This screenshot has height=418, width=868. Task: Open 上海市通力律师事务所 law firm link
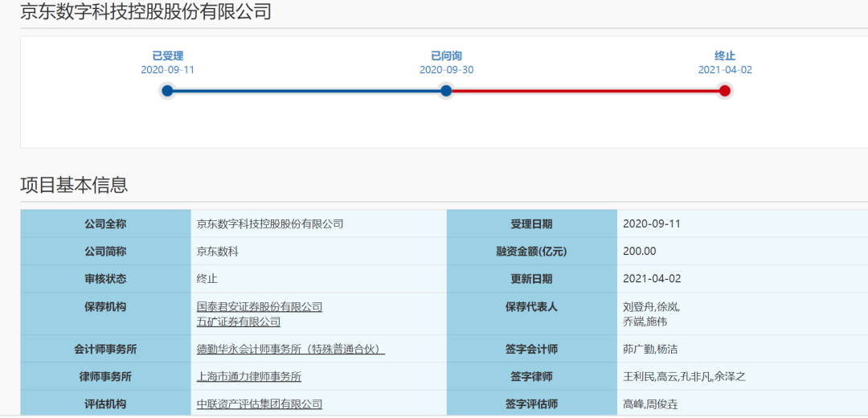(249, 377)
